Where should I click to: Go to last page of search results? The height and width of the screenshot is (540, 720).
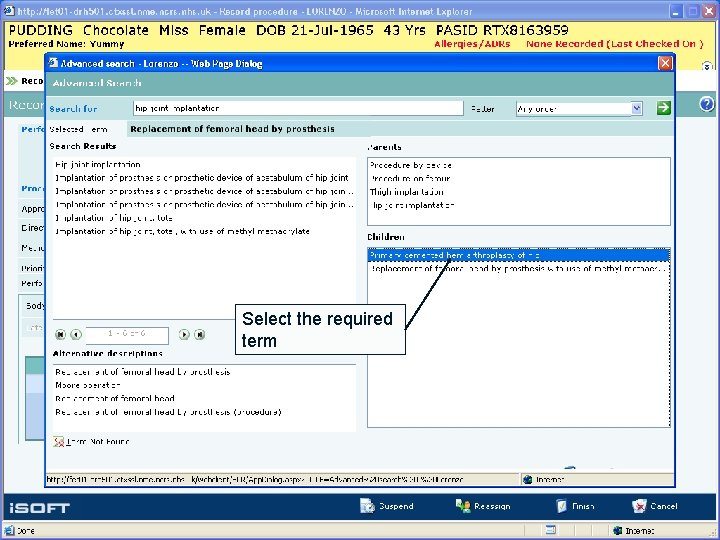[x=200, y=335]
